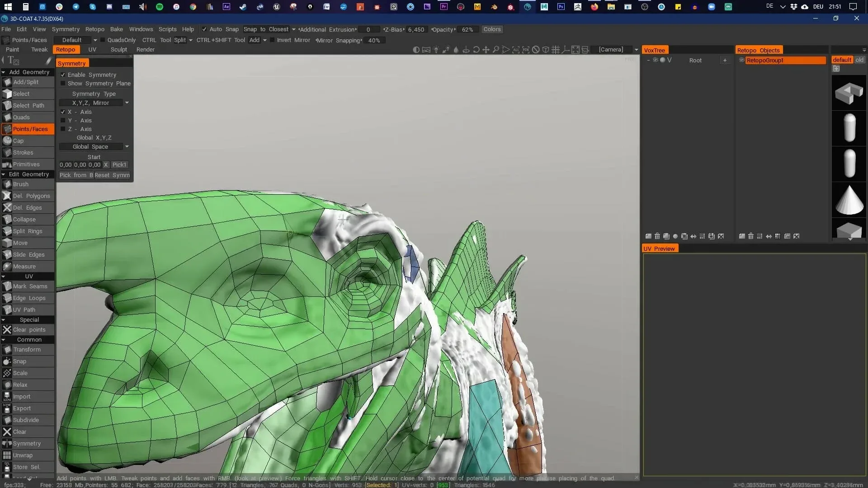
Task: Toggle the Invert Mirror checkbox
Action: [272, 40]
